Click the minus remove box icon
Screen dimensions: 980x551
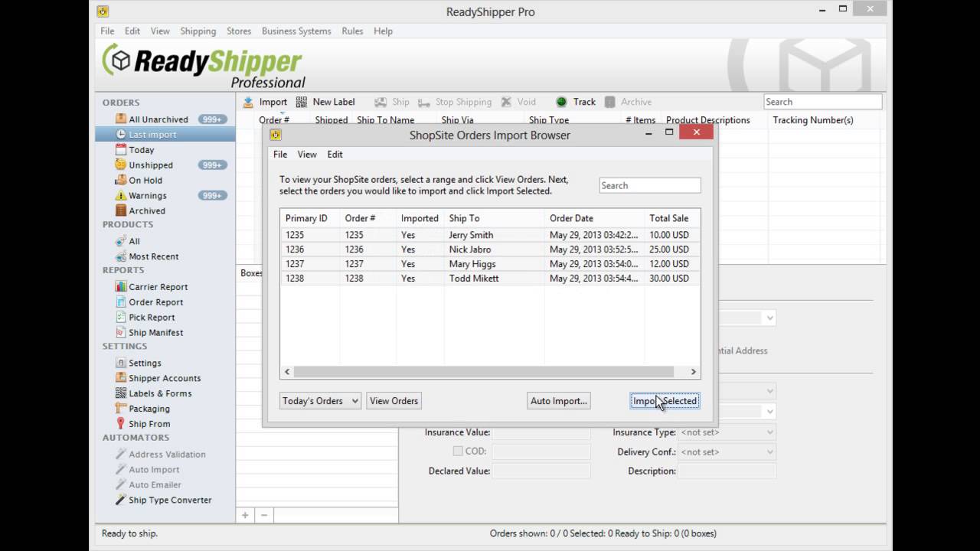(x=264, y=515)
